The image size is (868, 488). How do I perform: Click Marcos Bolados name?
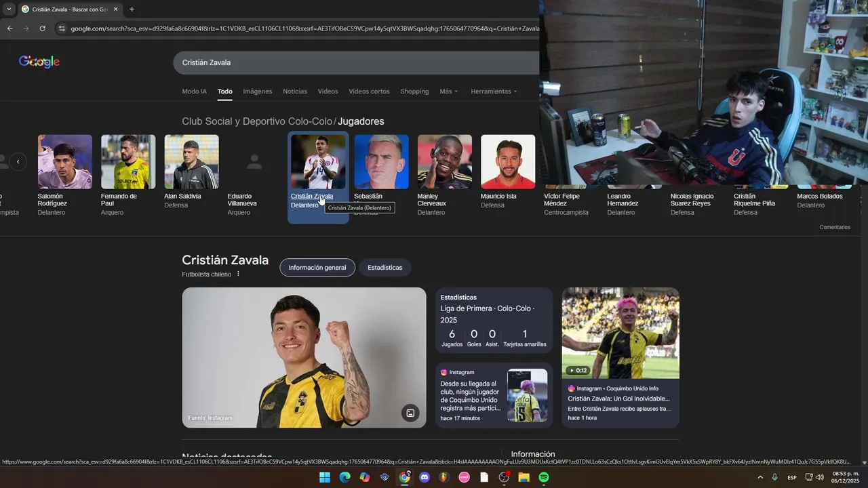click(820, 197)
